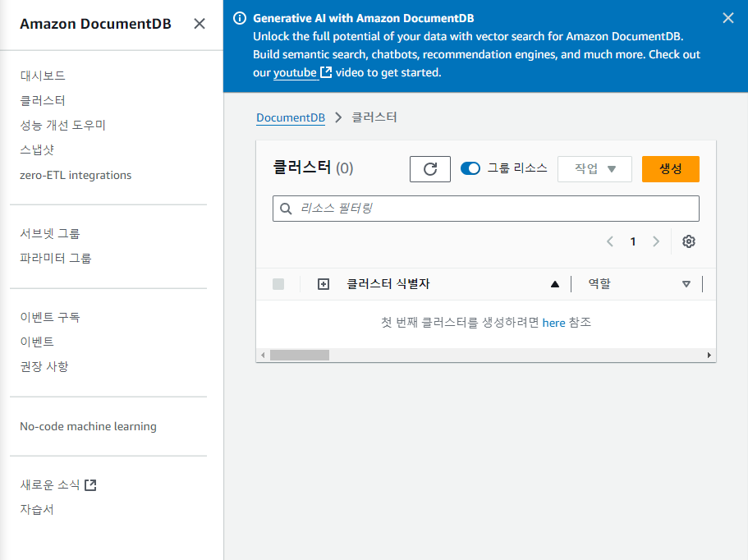Open 성능 개선 도우미 in sidebar
The width and height of the screenshot is (748, 560).
(x=62, y=125)
